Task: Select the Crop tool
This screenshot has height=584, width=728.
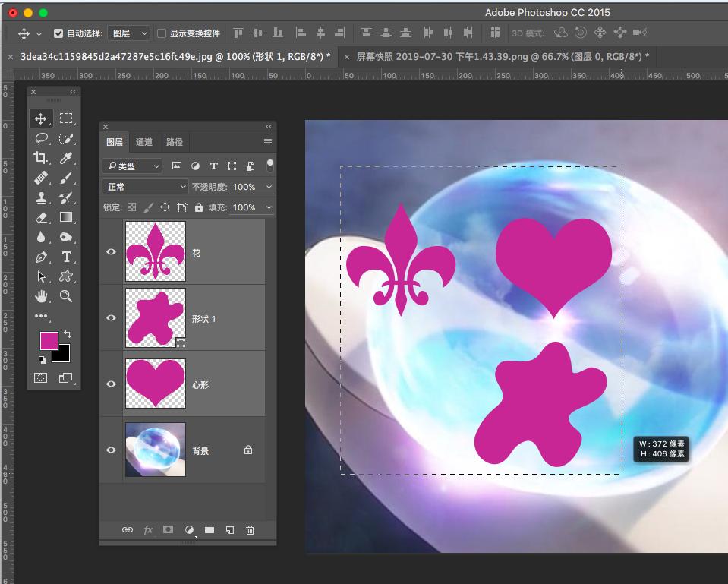Action: pos(41,158)
